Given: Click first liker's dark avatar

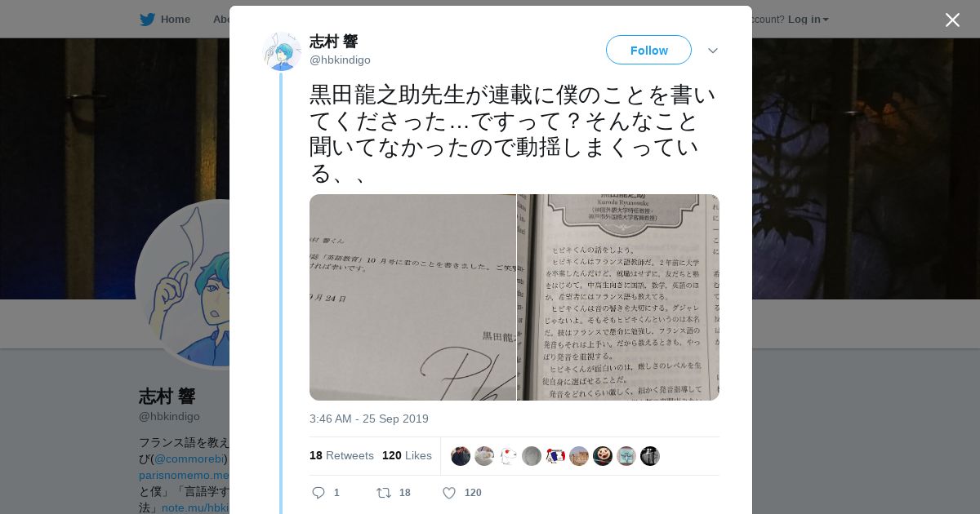Looking at the screenshot, I should point(461,456).
